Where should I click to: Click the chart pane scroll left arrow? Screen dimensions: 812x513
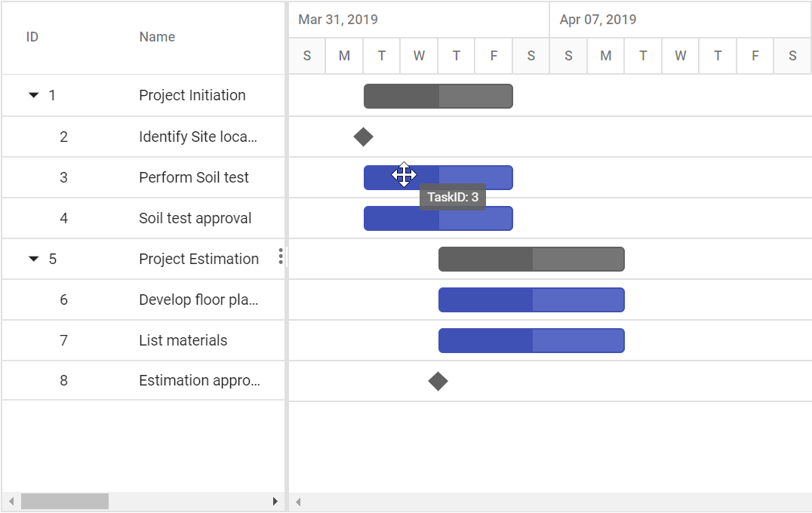point(298,501)
